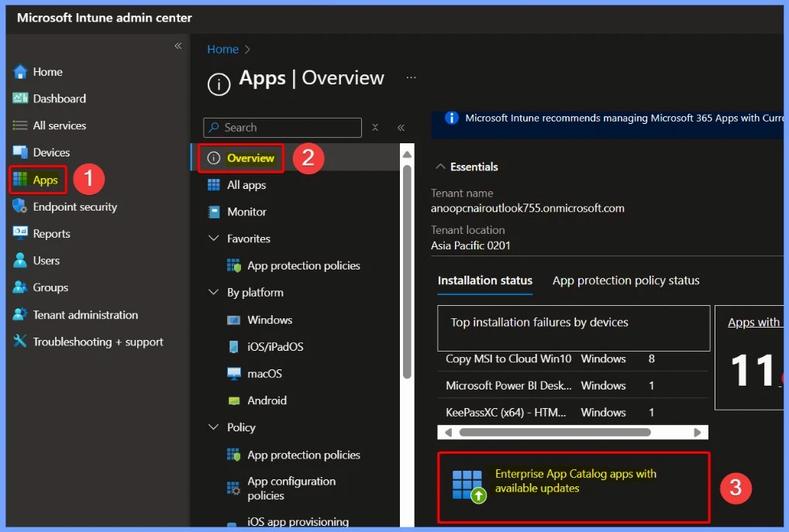Viewport: 789px width, 532px height.
Task: Select Microsoft Power BI Desk... row
Action: (573, 386)
